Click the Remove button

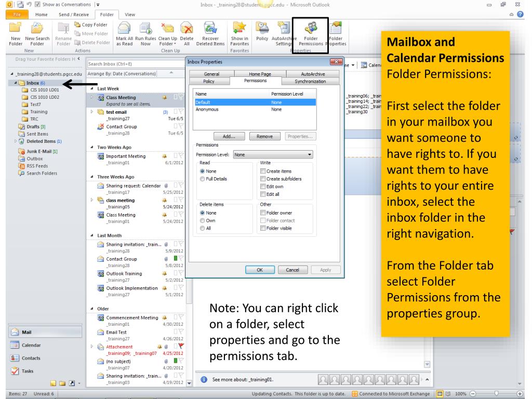pyautogui.click(x=264, y=137)
